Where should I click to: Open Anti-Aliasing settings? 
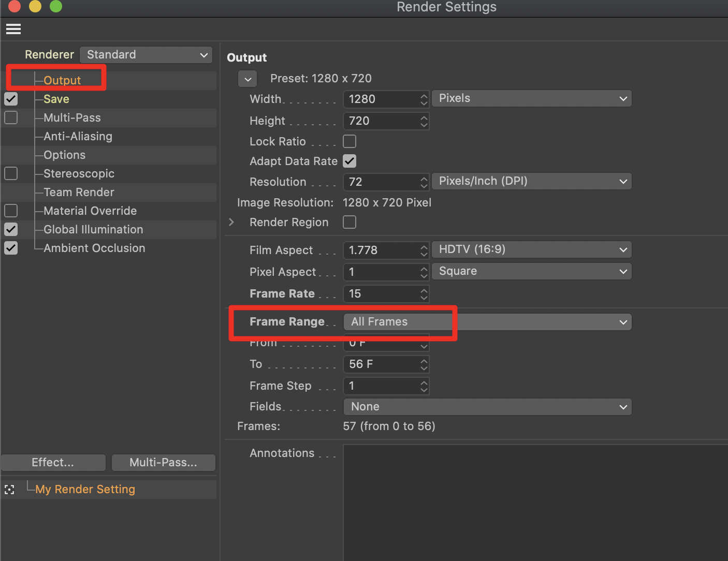[78, 136]
